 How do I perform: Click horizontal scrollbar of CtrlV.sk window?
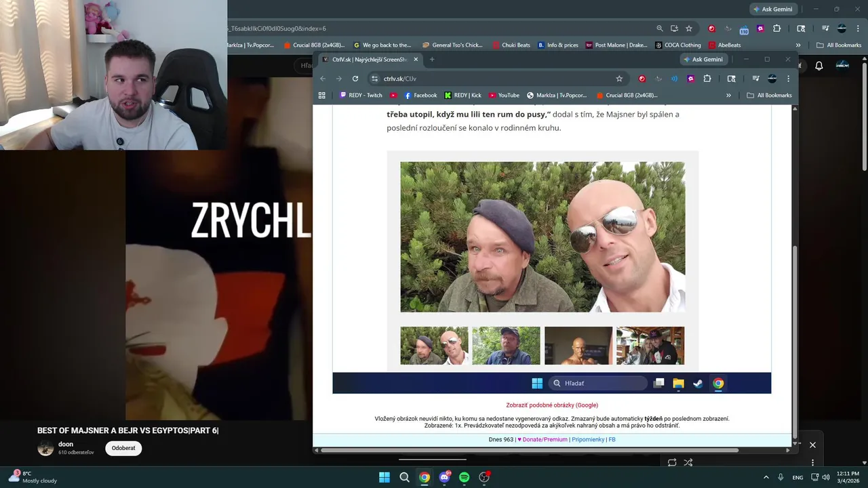click(x=529, y=450)
